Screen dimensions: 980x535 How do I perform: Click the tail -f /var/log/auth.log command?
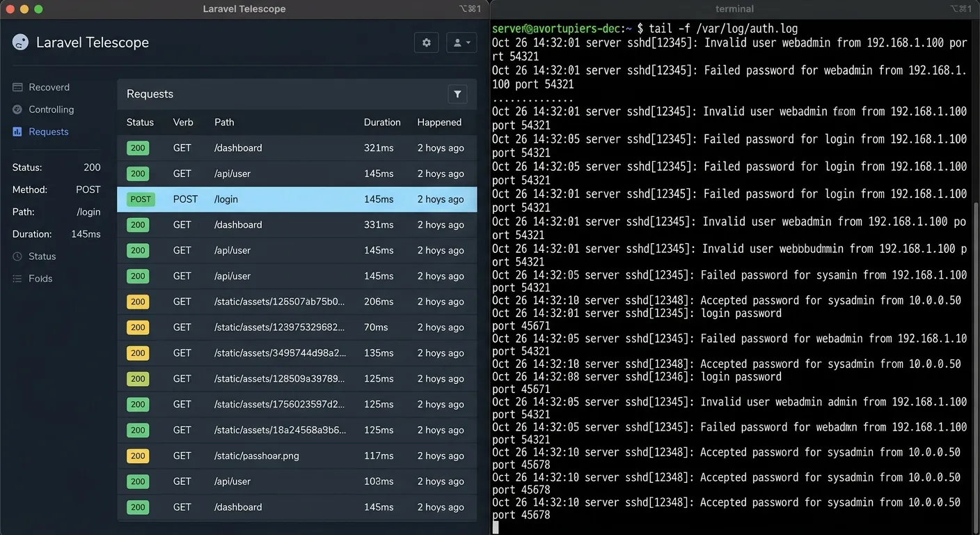point(723,29)
